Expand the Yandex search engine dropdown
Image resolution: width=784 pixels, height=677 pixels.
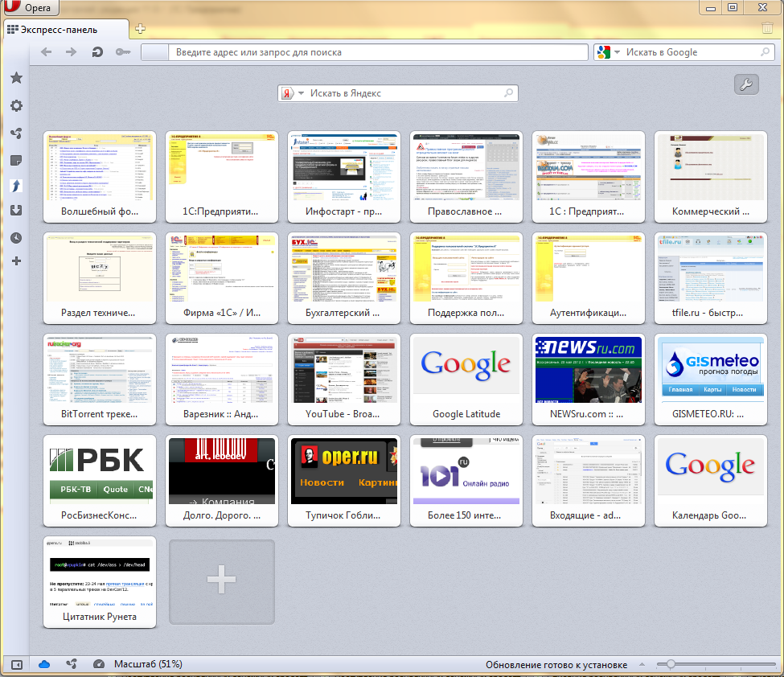(x=301, y=93)
